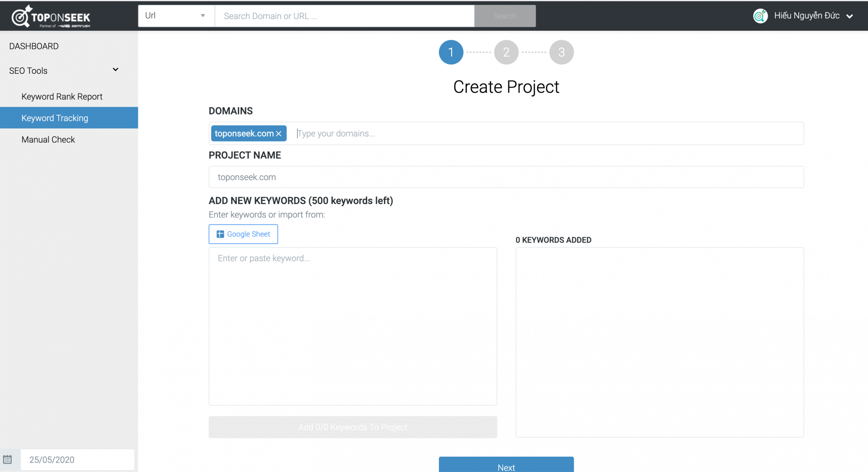
Task: Remove the toponseek.com domain tag
Action: (x=279, y=133)
